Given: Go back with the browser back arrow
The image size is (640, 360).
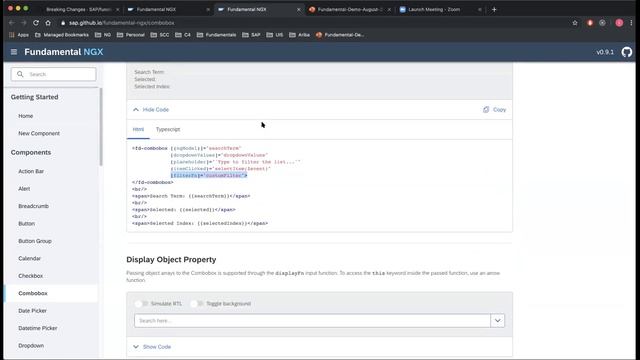Looking at the screenshot, I should point(11,23).
